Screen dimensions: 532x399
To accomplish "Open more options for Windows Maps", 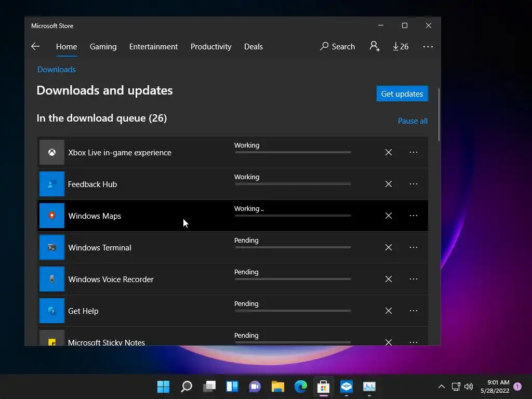I will tap(413, 216).
